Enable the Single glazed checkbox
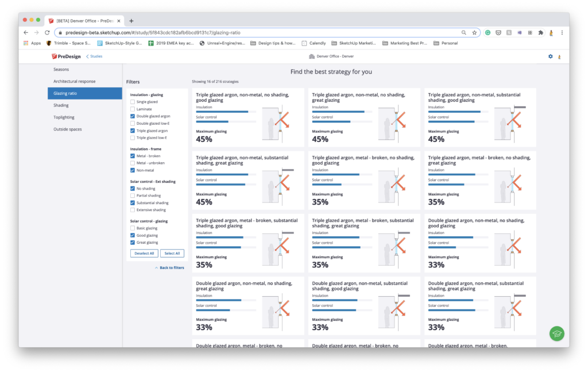This screenshot has height=372, width=588. coord(133,102)
